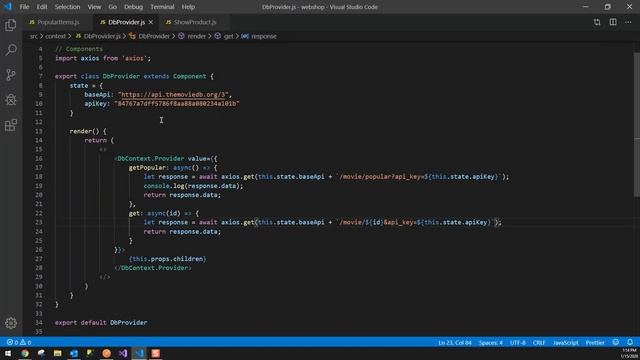Screen dimensions: 640x360
Task: Open the File menu
Action: (x=24, y=7)
